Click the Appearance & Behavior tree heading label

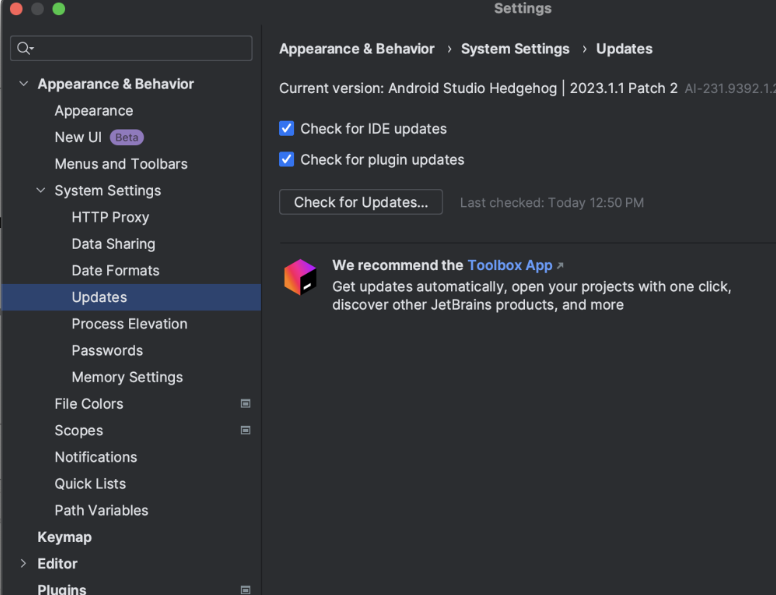click(116, 84)
